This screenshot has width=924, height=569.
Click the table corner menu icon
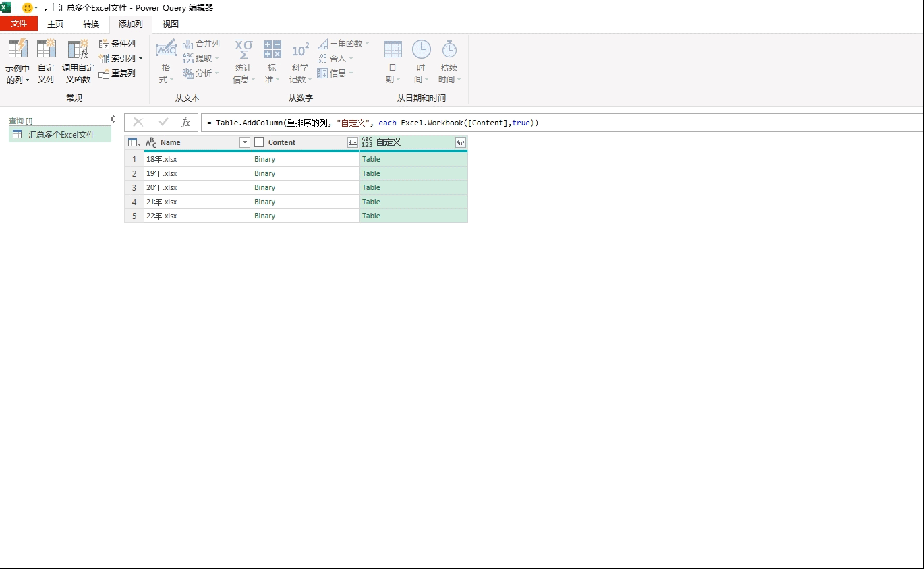tap(134, 142)
